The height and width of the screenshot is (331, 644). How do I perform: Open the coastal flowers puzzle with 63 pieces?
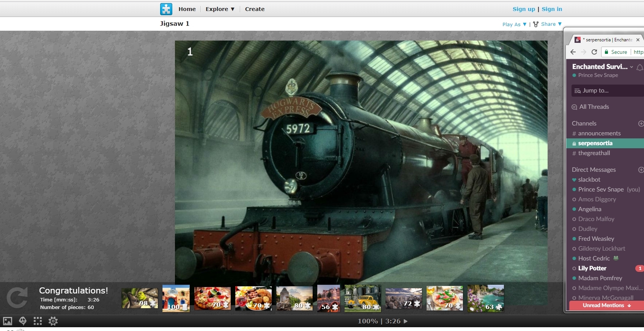486,298
